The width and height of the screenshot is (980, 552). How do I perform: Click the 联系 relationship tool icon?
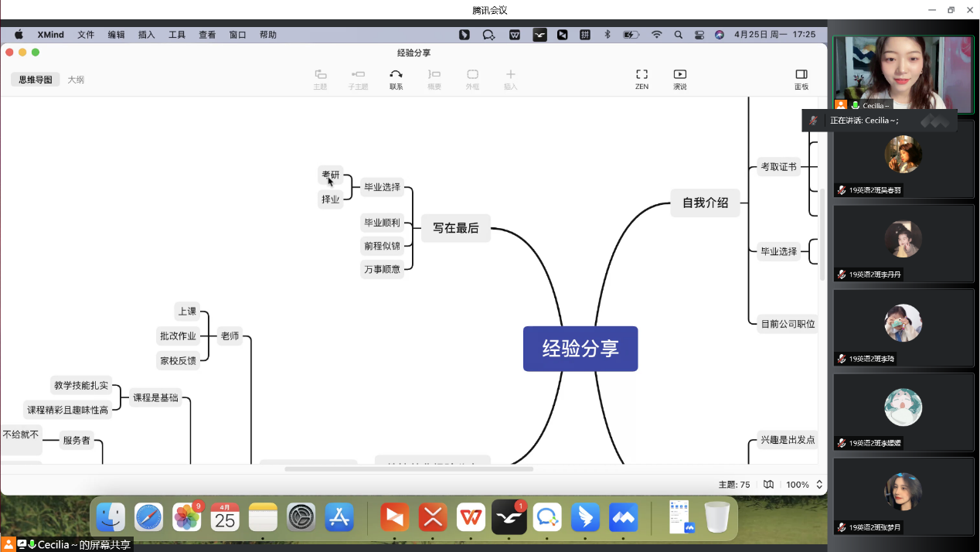pos(396,75)
